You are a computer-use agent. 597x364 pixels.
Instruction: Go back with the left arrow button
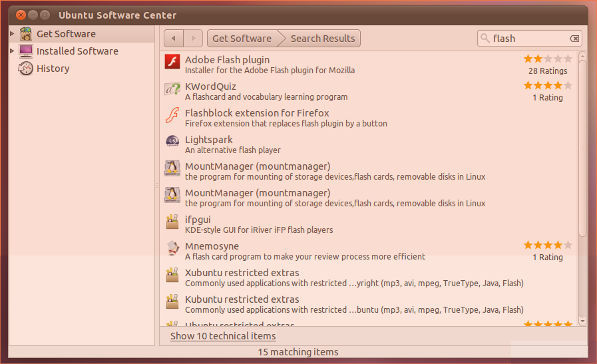(174, 39)
